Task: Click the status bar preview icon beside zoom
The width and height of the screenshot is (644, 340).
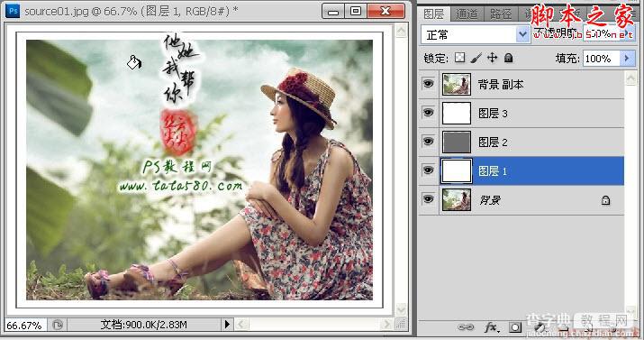Action: 58,325
